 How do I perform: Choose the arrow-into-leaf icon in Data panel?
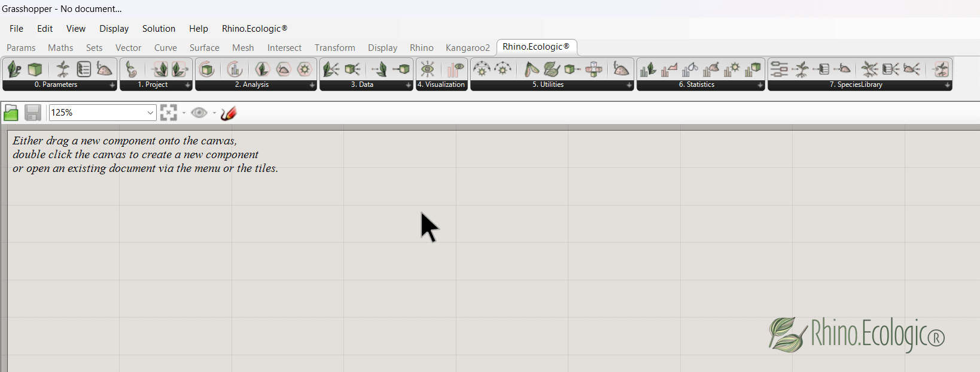click(x=379, y=69)
